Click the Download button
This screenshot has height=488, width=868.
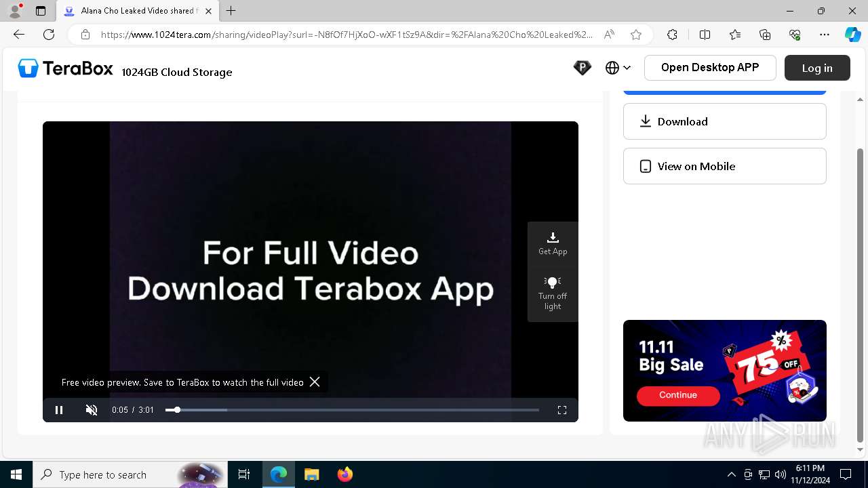pos(725,121)
